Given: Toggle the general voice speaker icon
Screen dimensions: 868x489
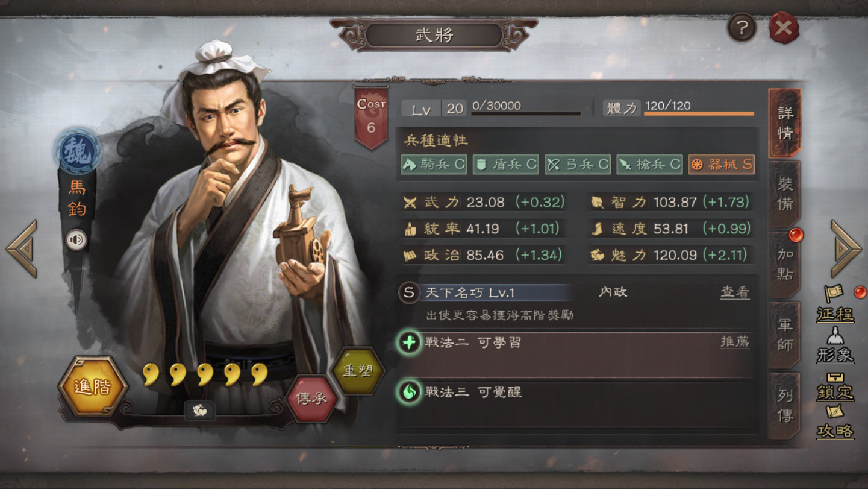Looking at the screenshot, I should tap(76, 241).
